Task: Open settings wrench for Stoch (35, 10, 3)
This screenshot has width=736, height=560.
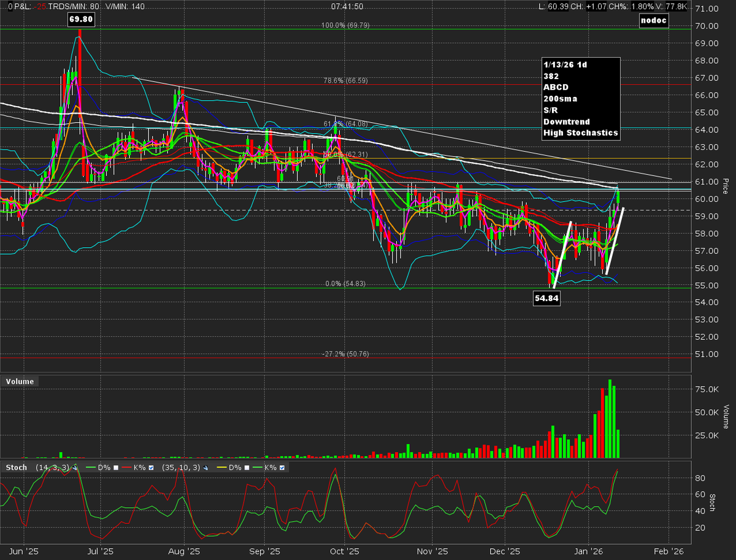Action: (205, 467)
